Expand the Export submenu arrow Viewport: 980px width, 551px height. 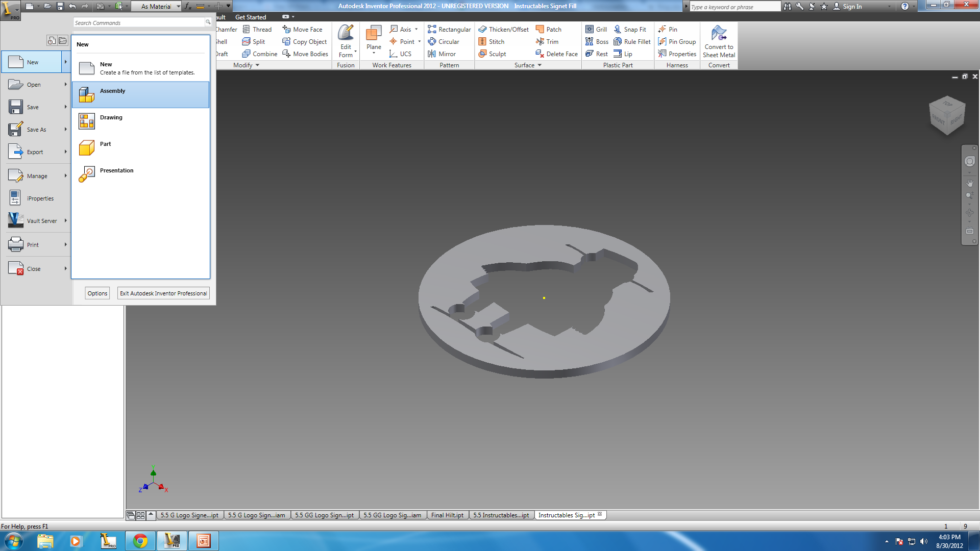(66, 152)
